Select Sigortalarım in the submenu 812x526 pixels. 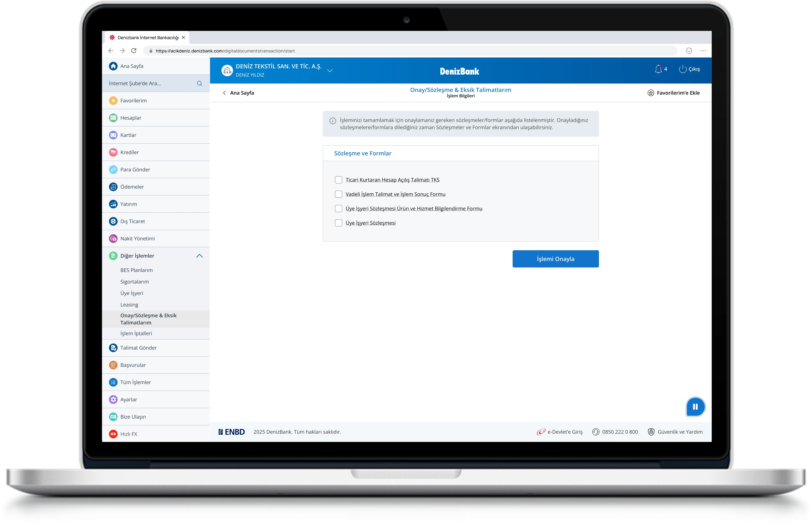134,282
